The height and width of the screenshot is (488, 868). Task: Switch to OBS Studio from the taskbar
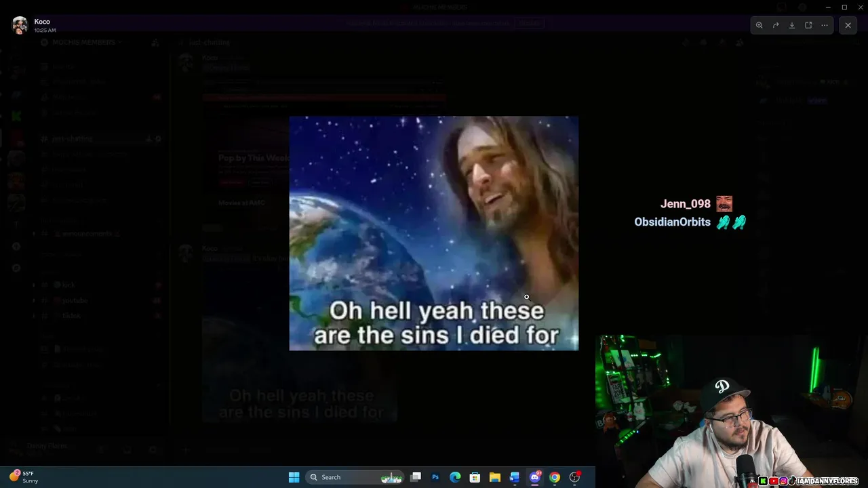pos(575,477)
